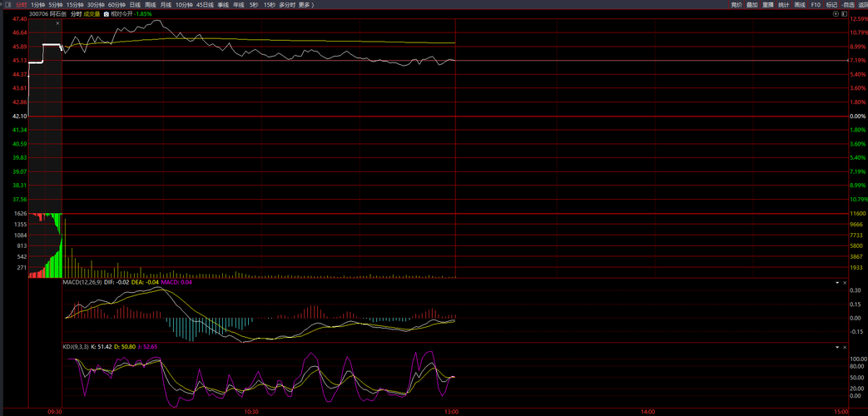Click the 12.59% right axis label
868x416 pixels.
(x=857, y=19)
